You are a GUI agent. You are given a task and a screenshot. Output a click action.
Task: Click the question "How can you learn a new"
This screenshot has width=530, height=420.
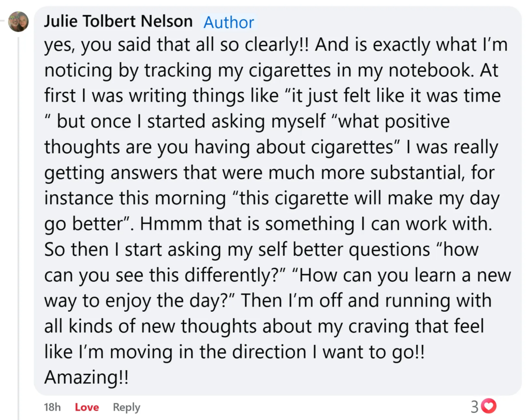pyautogui.click(x=401, y=275)
